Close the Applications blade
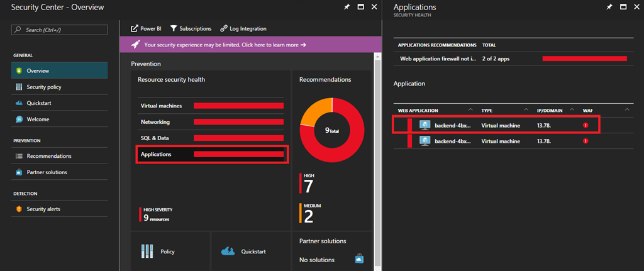 636,7
